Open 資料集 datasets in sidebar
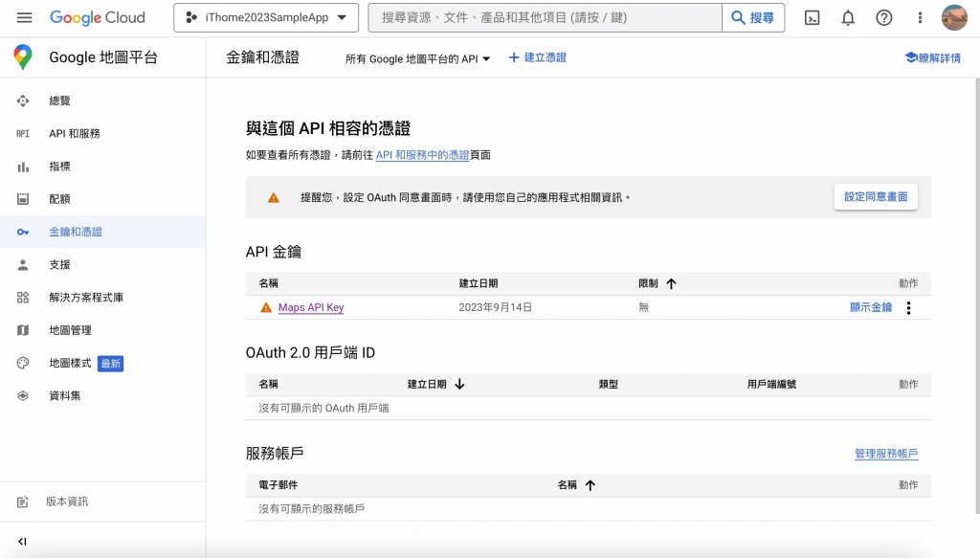The width and height of the screenshot is (980, 558). 65,395
